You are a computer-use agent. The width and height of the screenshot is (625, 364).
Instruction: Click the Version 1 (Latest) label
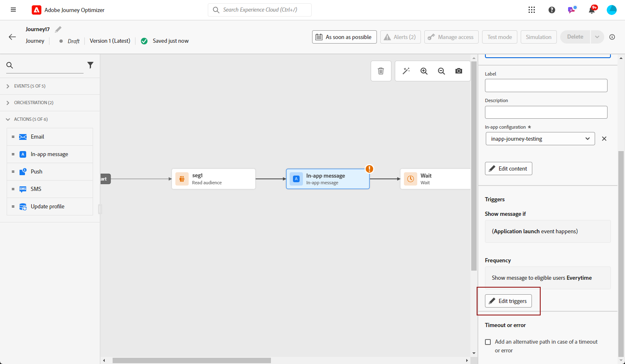110,41
